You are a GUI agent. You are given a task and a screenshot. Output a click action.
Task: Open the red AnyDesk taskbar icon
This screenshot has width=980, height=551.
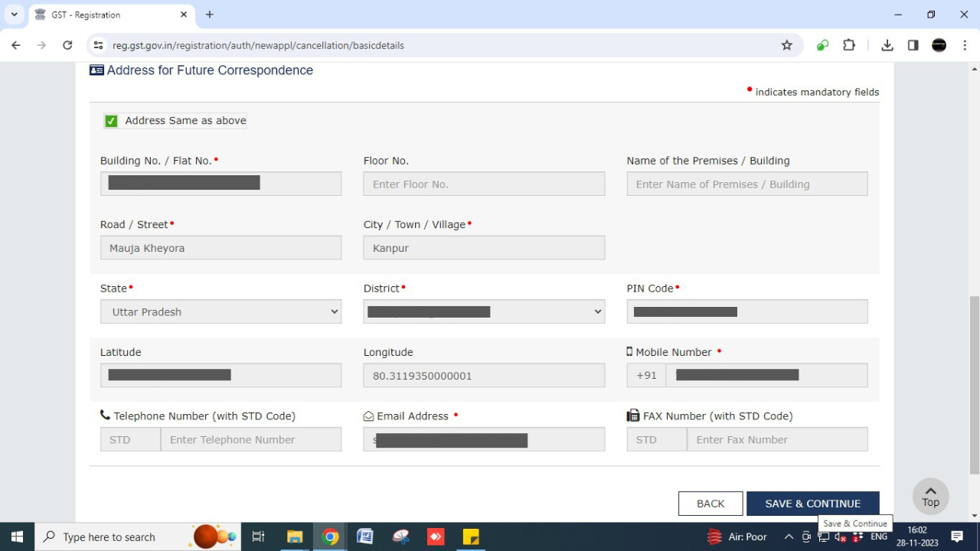click(436, 536)
